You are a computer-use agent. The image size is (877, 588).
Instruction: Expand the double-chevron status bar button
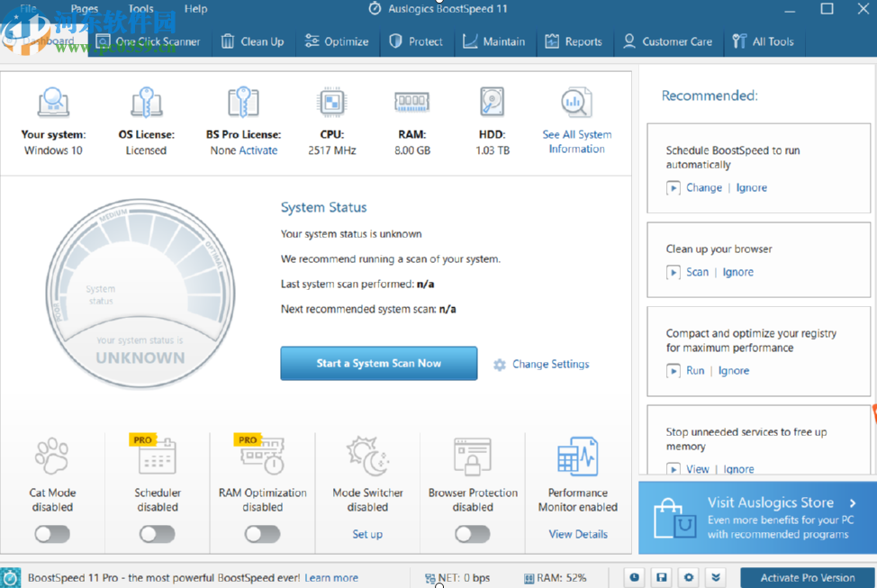[716, 577]
